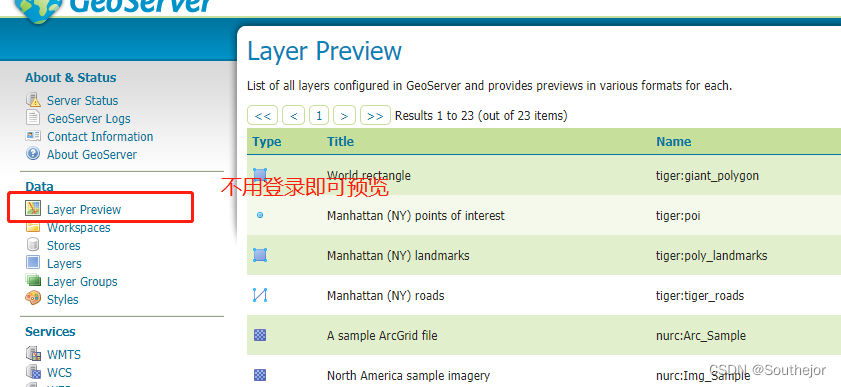841x387 pixels.
Task: Click the About GeoServer help icon
Action: click(33, 154)
